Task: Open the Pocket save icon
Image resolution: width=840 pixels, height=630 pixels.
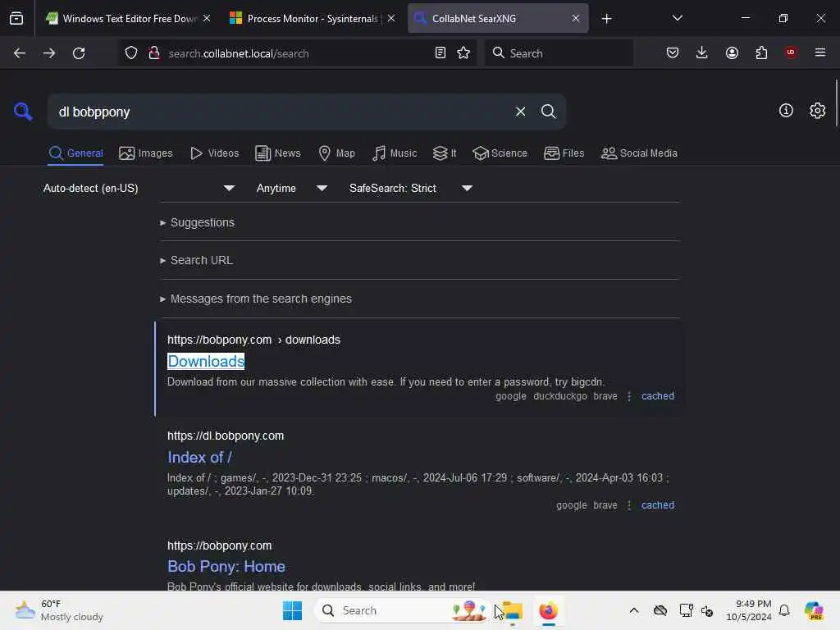Action: pyautogui.click(x=673, y=53)
